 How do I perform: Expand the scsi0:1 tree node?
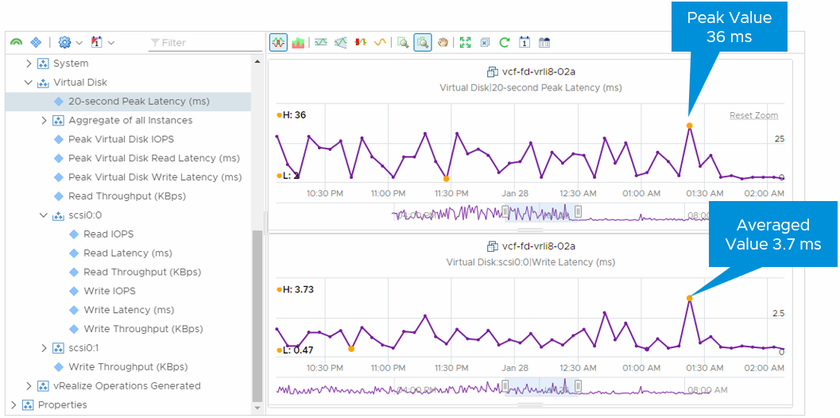tap(43, 347)
